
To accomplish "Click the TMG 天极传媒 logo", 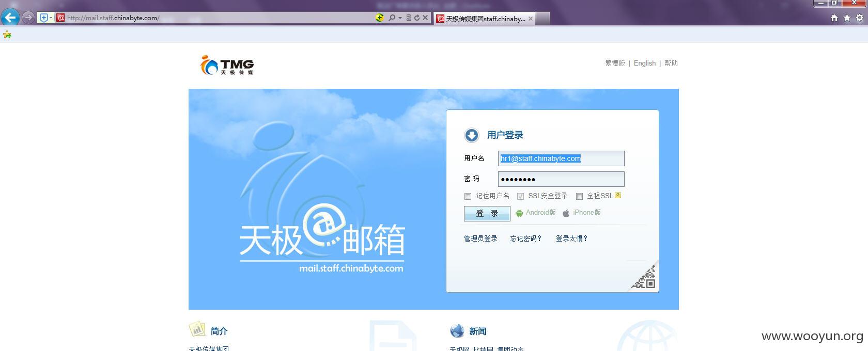I will [x=227, y=65].
